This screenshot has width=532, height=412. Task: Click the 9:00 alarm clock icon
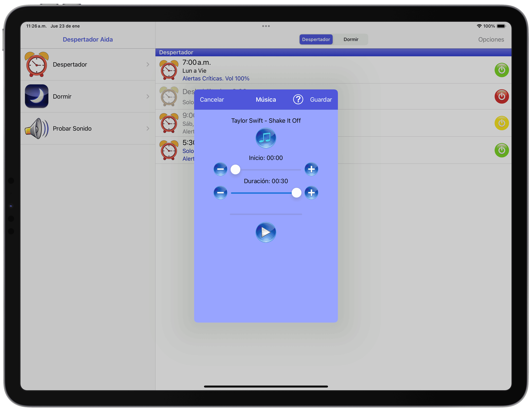(169, 123)
